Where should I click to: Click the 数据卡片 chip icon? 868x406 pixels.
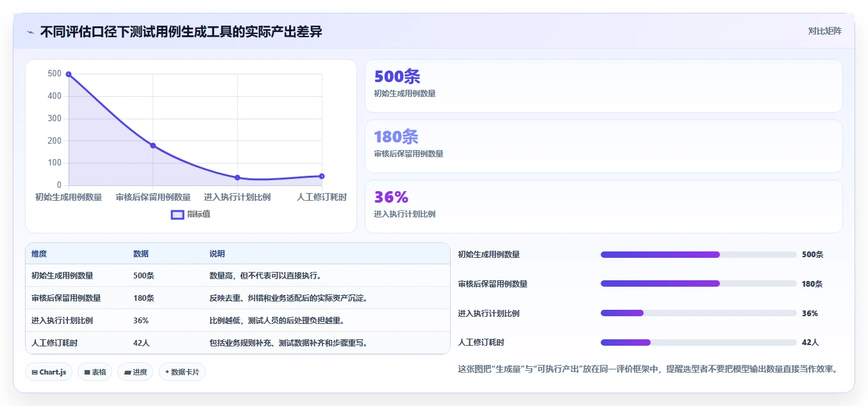pyautogui.click(x=167, y=372)
